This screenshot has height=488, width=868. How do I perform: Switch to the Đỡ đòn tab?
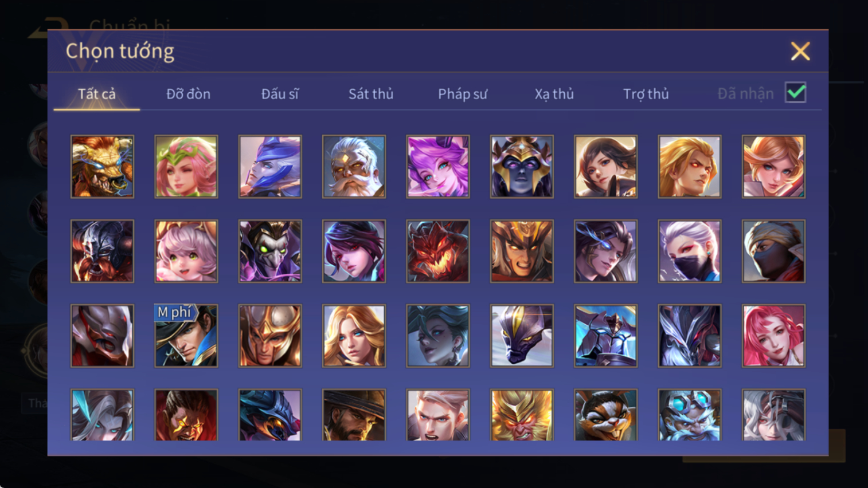point(188,94)
